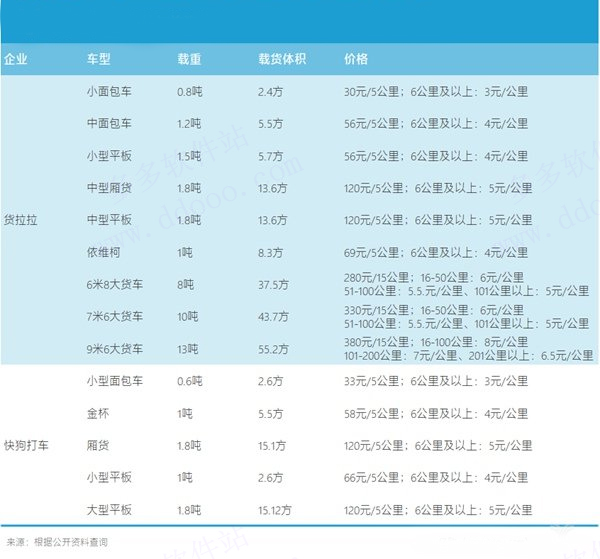Image resolution: width=600 pixels, height=559 pixels.
Task: Select the 厢货 cell in the 15.1方 row
Action: (x=98, y=446)
